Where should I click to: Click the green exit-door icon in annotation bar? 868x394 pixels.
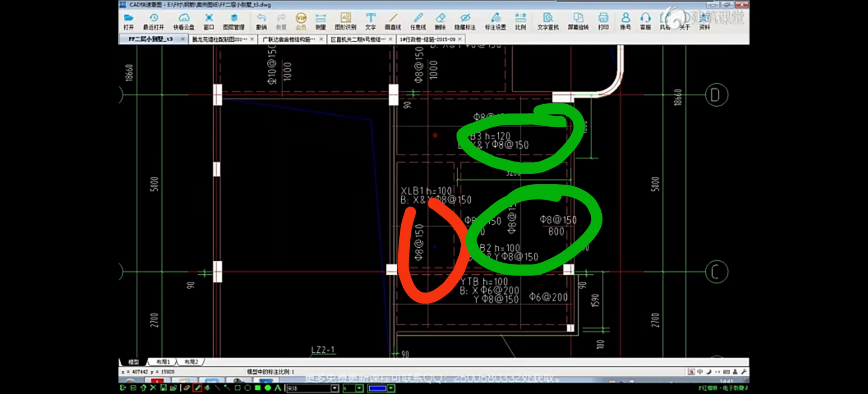pyautogui.click(x=123, y=388)
